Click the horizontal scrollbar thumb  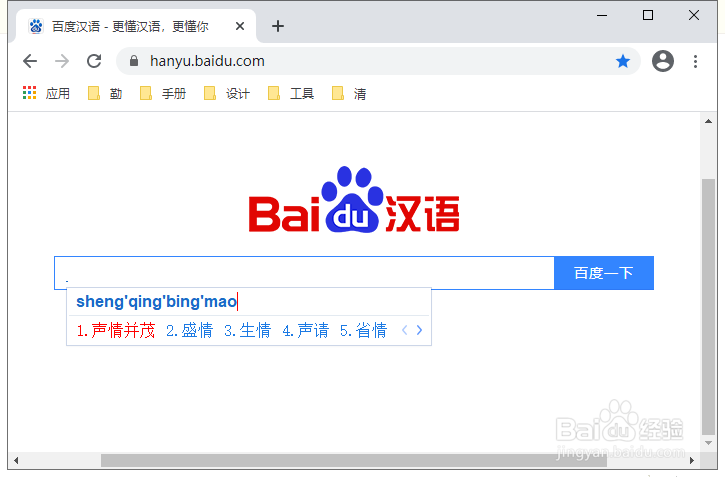coord(354,460)
